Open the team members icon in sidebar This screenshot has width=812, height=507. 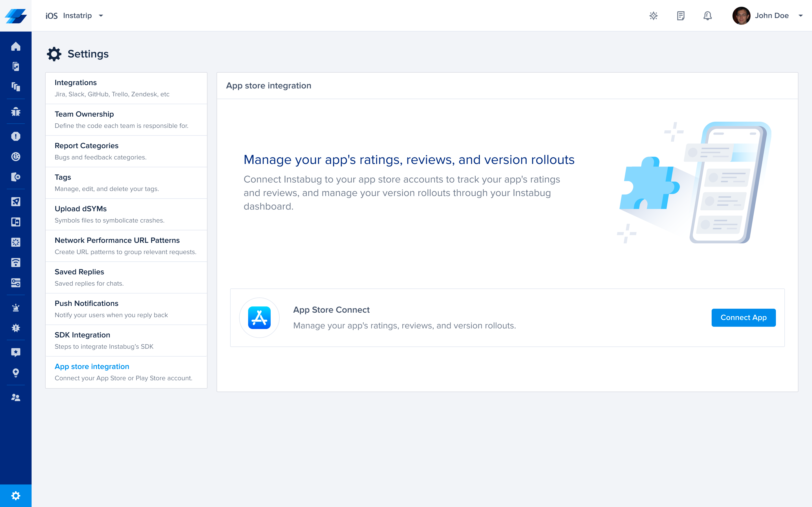(x=16, y=397)
